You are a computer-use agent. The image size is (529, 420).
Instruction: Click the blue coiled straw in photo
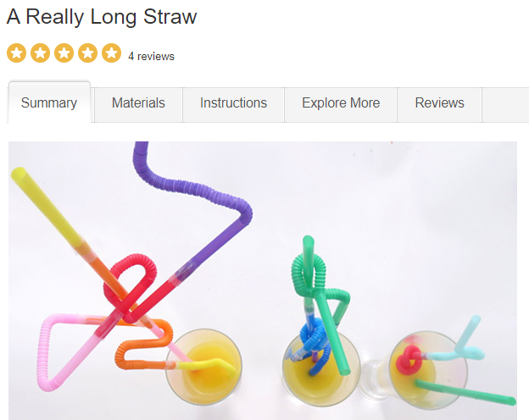(314, 340)
